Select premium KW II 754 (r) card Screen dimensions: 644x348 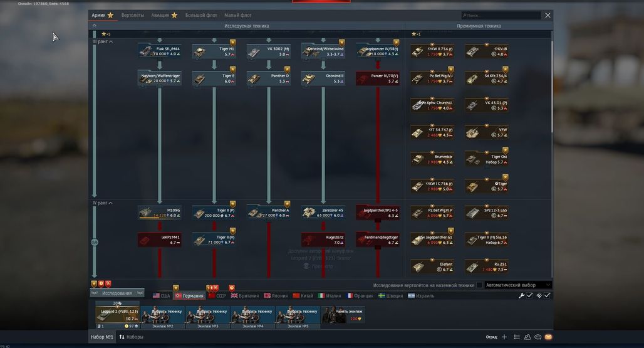[432, 51]
